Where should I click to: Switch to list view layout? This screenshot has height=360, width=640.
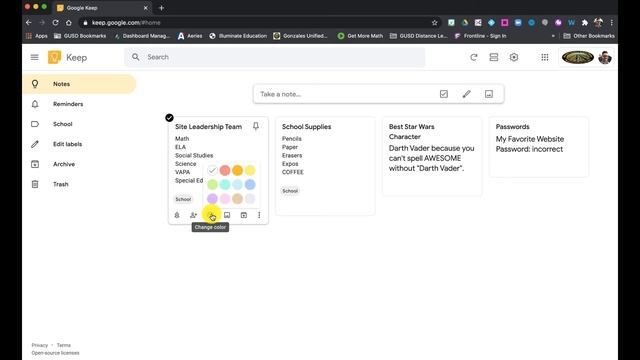click(x=494, y=57)
